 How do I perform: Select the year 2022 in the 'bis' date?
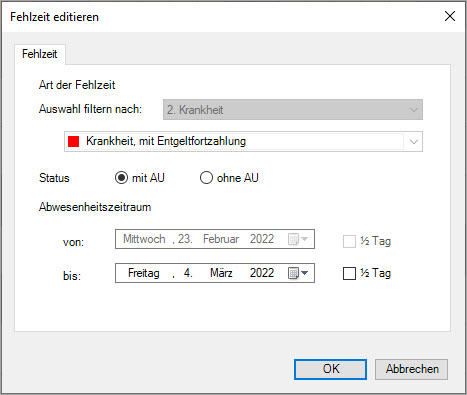pos(262,273)
